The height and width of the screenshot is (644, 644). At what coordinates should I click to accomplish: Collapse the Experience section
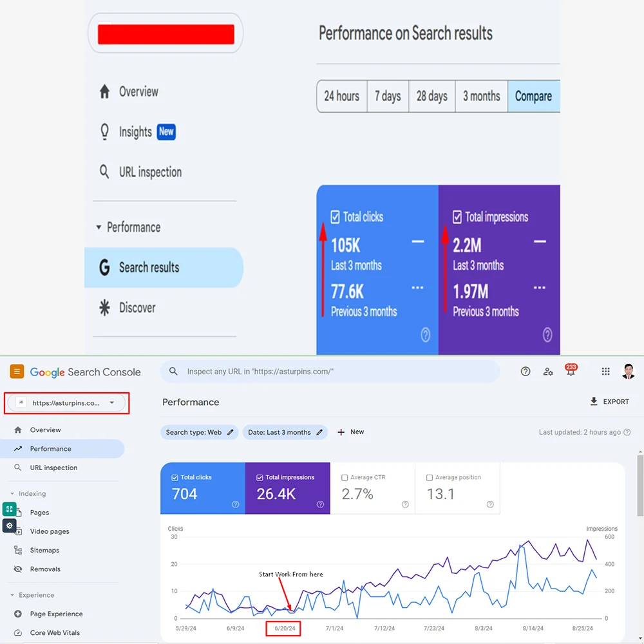[x=12, y=596]
